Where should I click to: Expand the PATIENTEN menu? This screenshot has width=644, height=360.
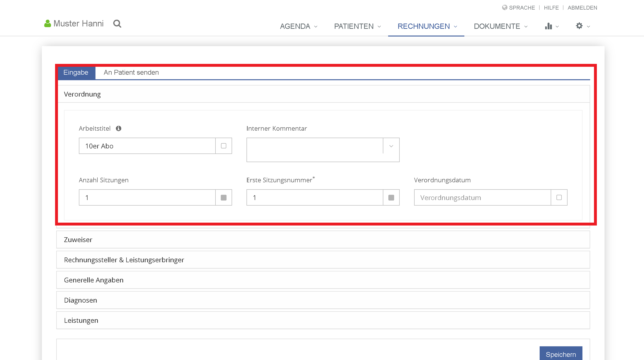(x=358, y=26)
